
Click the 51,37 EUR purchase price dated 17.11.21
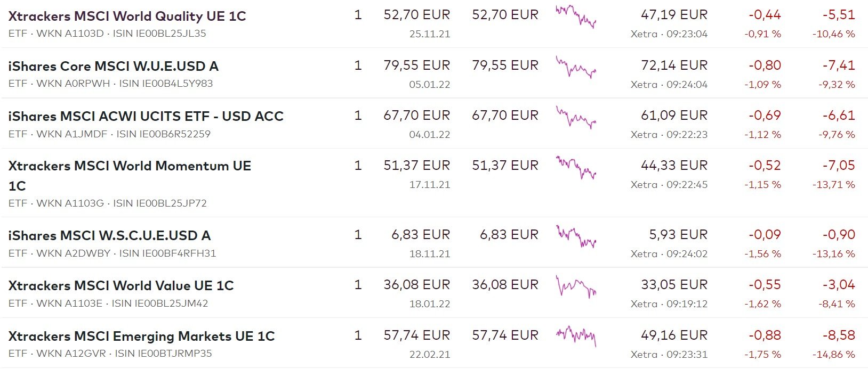point(416,166)
